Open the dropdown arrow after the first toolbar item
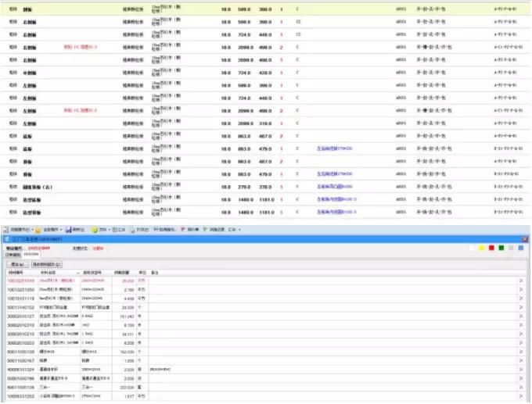Screen dimensions: 532x404 point(33,230)
